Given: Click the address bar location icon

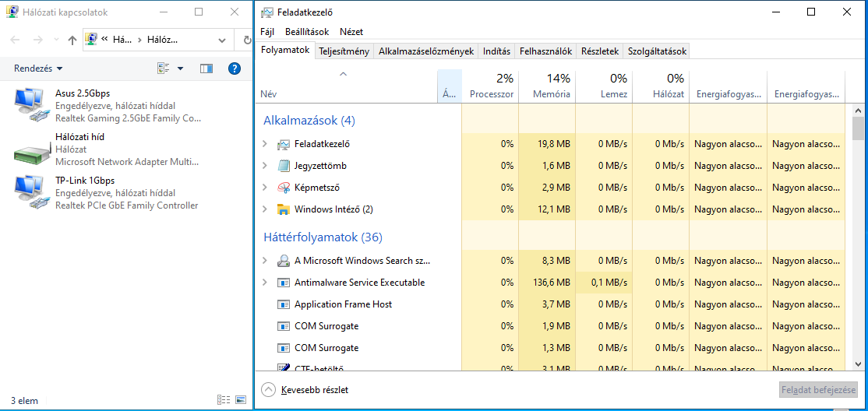Looking at the screenshot, I should tap(90, 40).
